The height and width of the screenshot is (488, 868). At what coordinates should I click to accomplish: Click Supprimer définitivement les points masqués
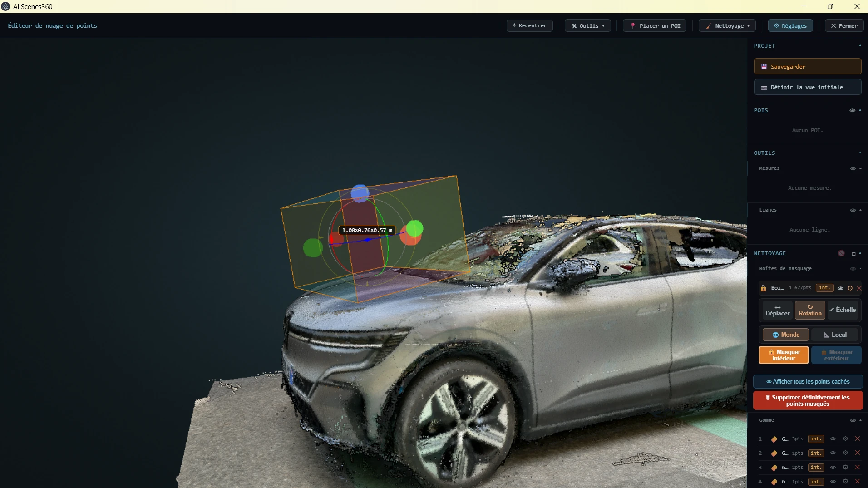coord(808,400)
